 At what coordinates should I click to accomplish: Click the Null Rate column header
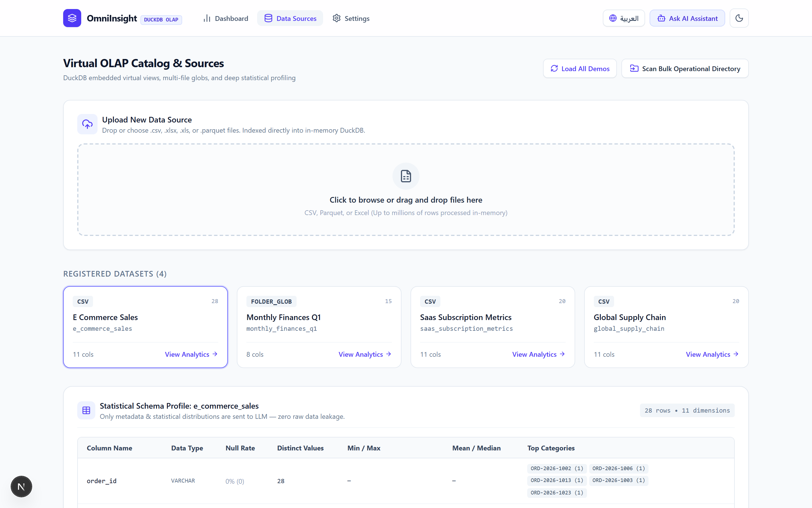pyautogui.click(x=240, y=448)
